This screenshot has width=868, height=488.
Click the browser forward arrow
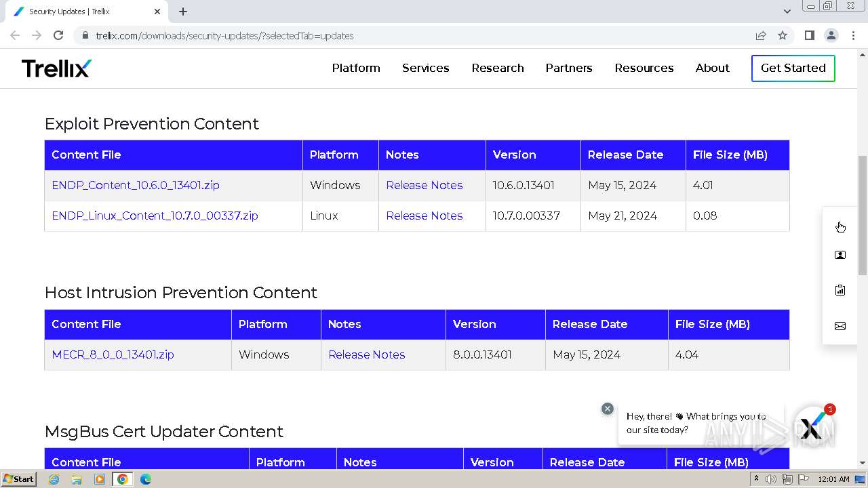click(37, 35)
